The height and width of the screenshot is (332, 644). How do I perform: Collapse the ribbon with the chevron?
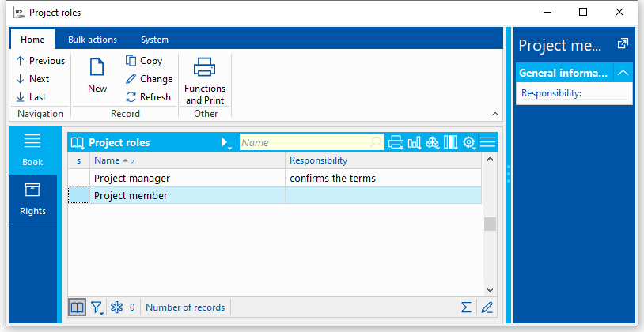coord(495,114)
